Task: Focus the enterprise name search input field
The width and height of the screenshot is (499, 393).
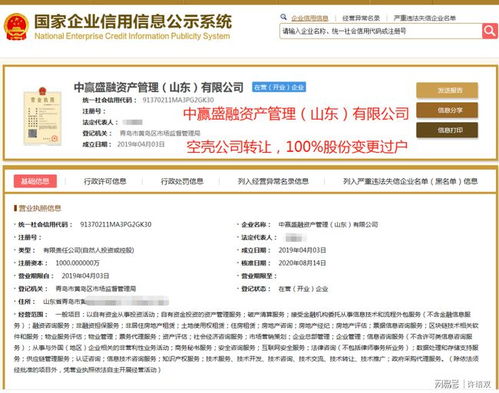Action: pyautogui.click(x=381, y=31)
